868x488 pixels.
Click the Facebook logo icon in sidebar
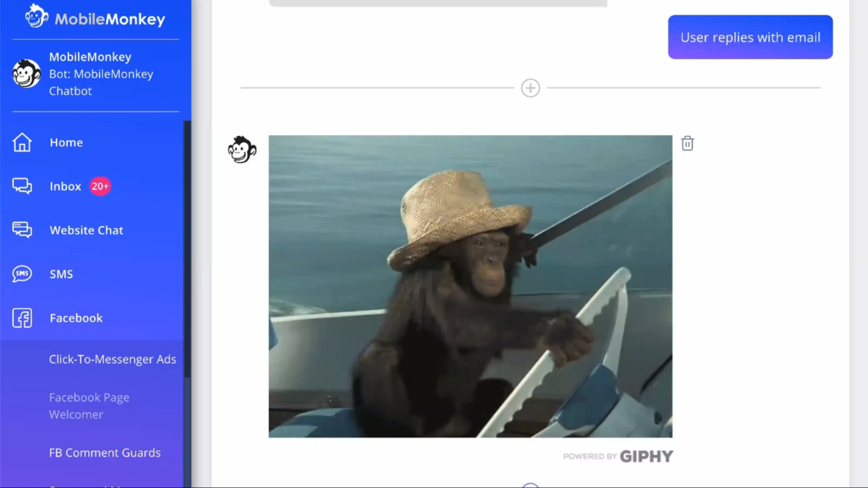(x=22, y=318)
